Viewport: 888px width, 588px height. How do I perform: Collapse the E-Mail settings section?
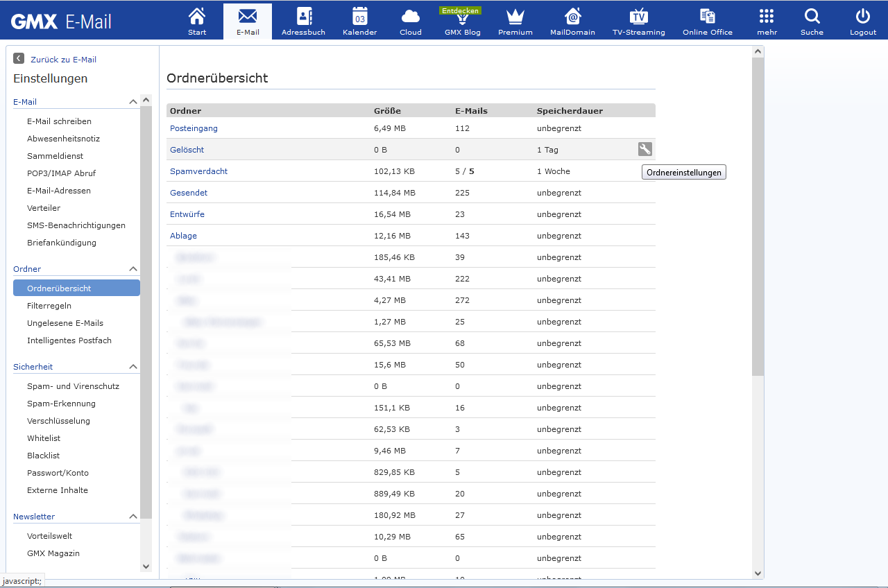(x=133, y=101)
